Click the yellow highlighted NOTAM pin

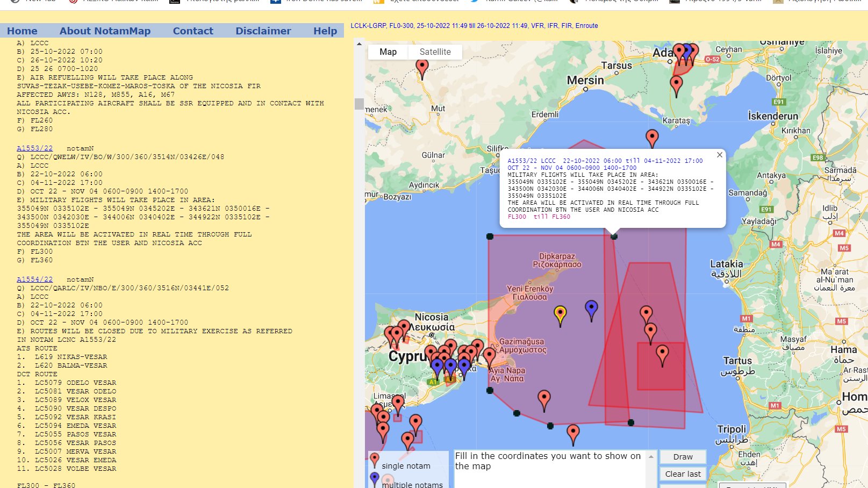tap(560, 315)
